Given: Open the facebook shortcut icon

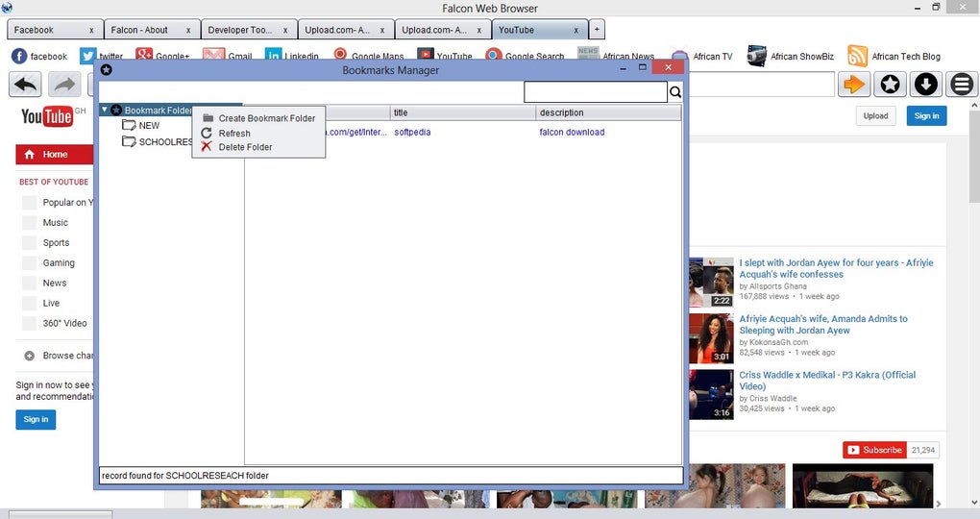Looking at the screenshot, I should 19,57.
